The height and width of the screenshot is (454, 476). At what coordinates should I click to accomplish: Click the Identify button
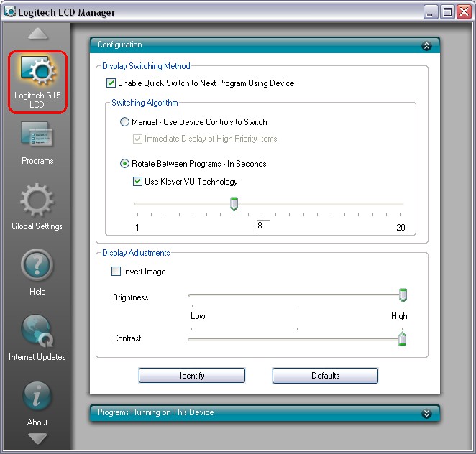[x=192, y=376]
